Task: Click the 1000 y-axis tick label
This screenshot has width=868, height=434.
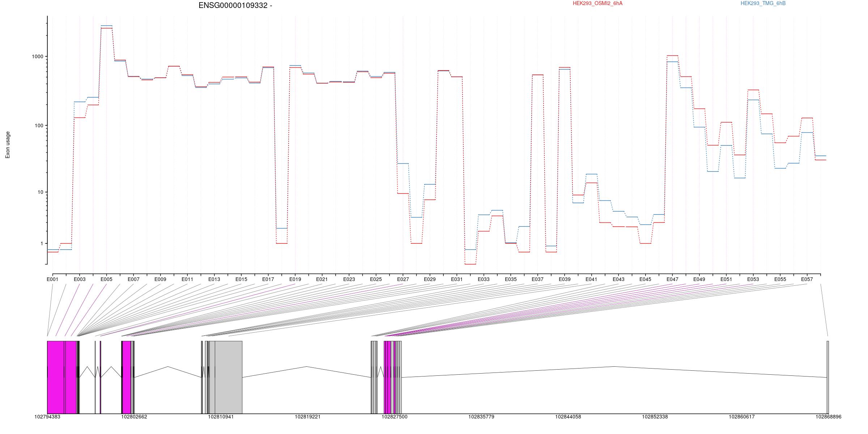Action: point(37,56)
